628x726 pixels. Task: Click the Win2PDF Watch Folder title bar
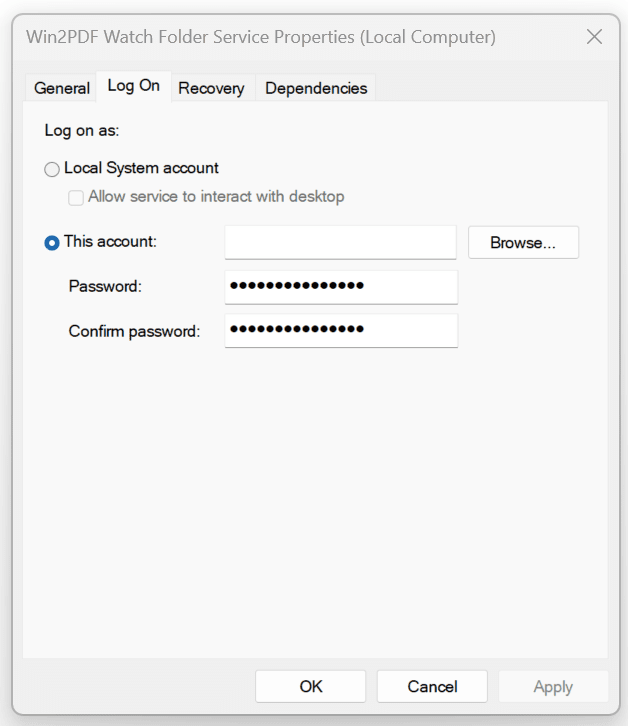click(x=260, y=37)
